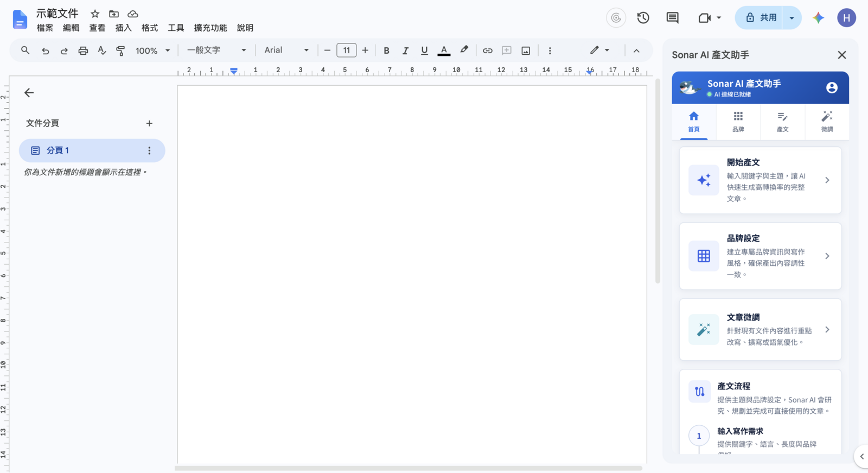
Task: Redo the last action
Action: point(64,50)
